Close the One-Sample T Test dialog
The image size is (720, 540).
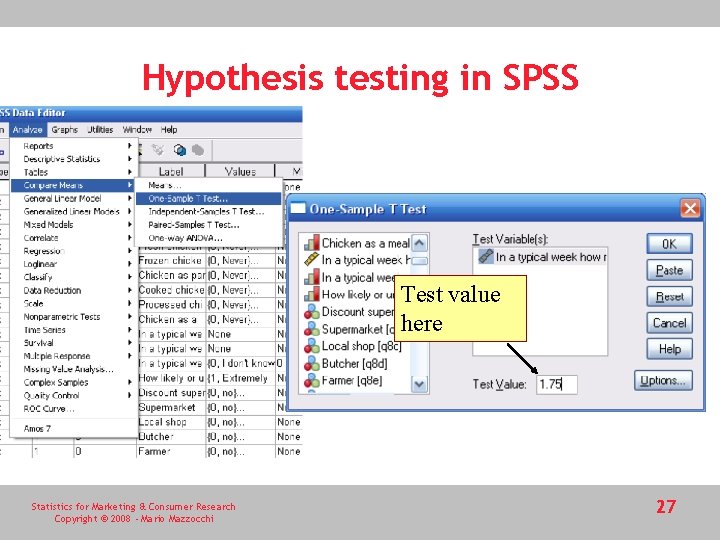690,208
